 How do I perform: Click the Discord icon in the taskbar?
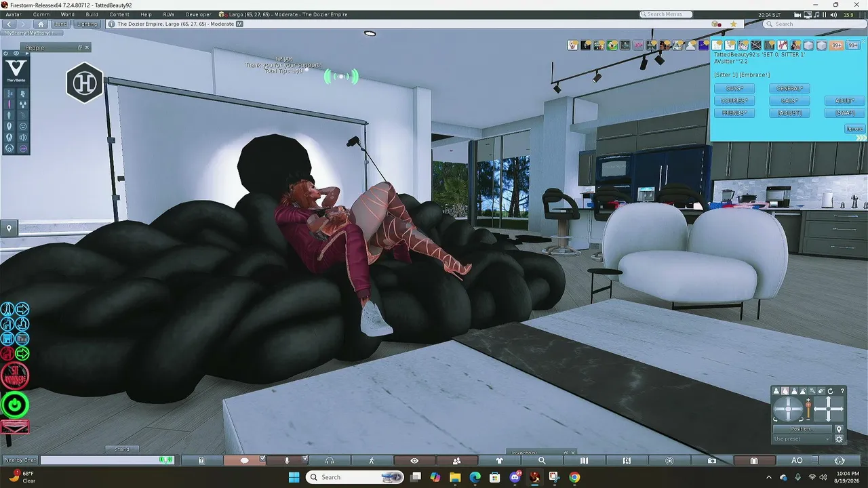(515, 477)
